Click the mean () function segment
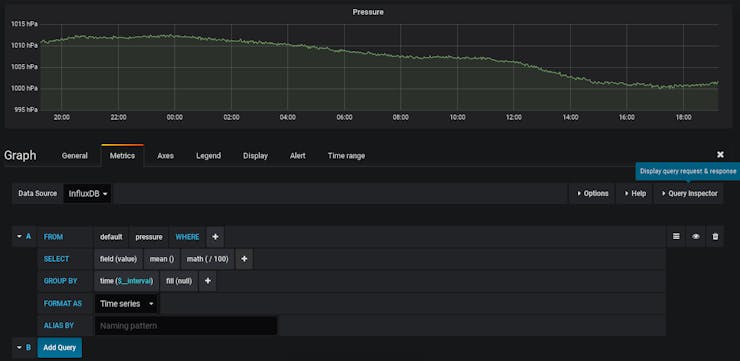 (x=162, y=259)
